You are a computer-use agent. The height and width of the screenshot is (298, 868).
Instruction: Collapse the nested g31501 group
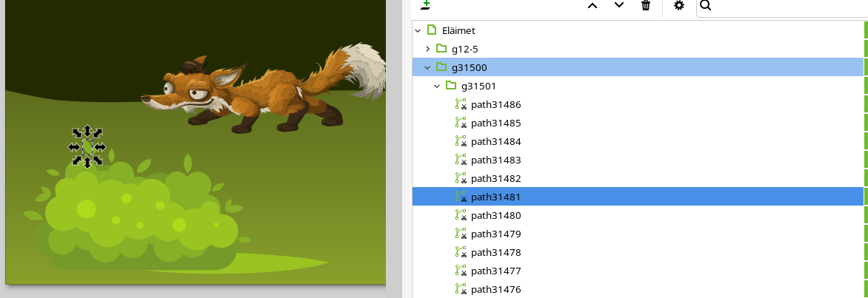click(x=437, y=86)
